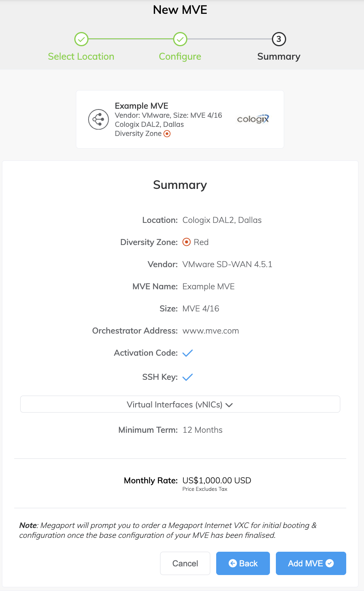Click the Add MVE button
This screenshot has height=594, width=364.
click(x=311, y=563)
